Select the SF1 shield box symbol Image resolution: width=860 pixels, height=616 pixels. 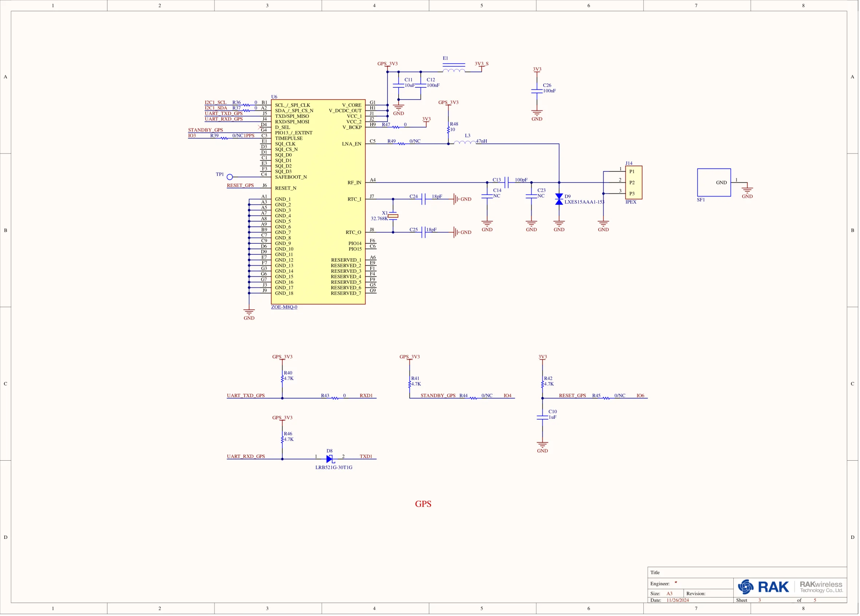tap(714, 183)
